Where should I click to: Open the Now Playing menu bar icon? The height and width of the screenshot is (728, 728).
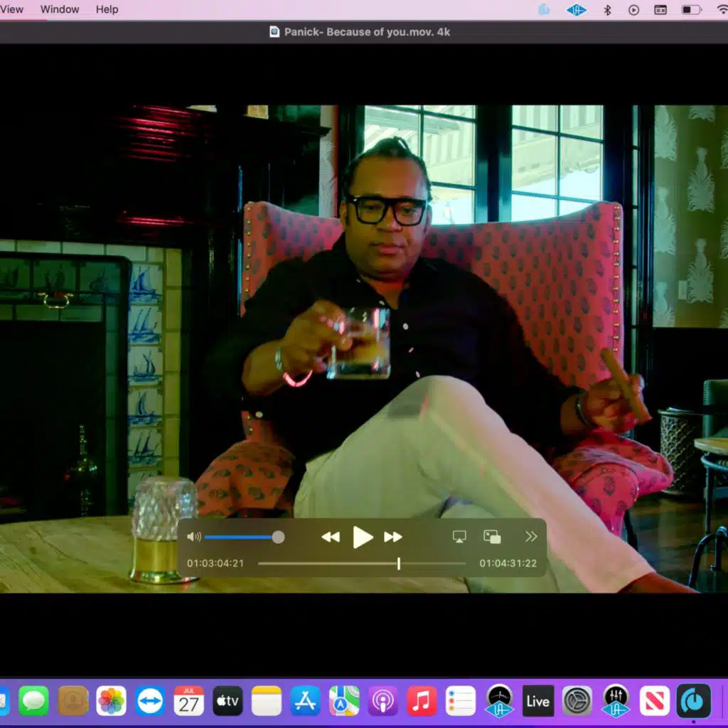tap(633, 10)
